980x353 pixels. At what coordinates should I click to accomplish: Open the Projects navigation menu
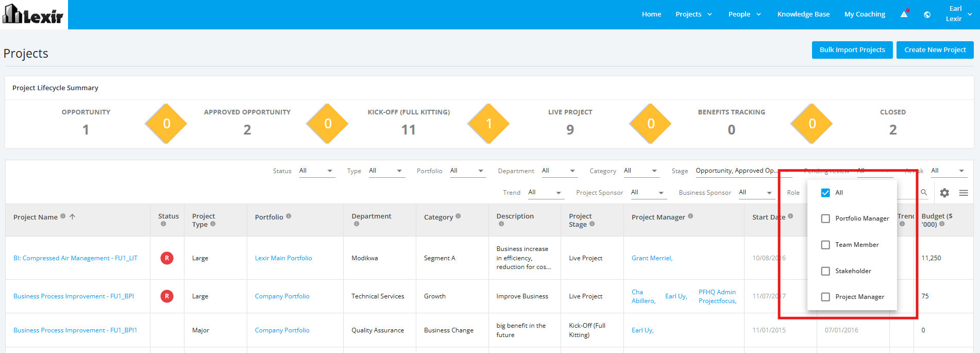click(x=694, y=14)
